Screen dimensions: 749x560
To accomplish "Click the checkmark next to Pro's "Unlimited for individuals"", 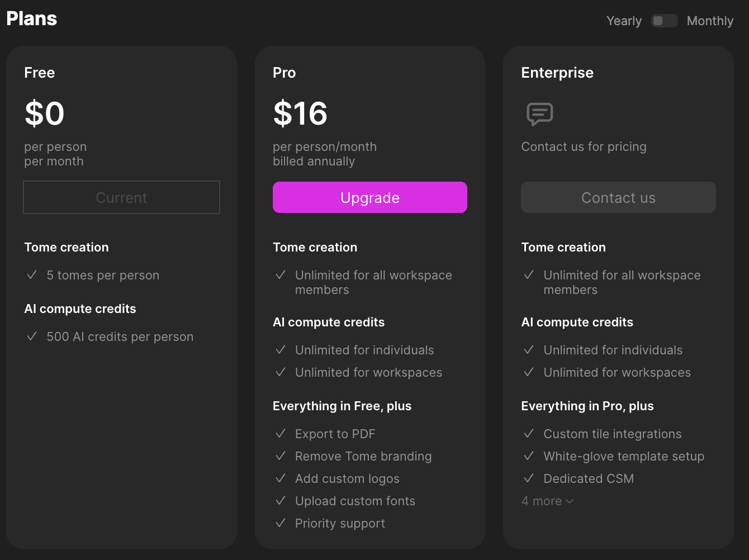I will tap(281, 350).
